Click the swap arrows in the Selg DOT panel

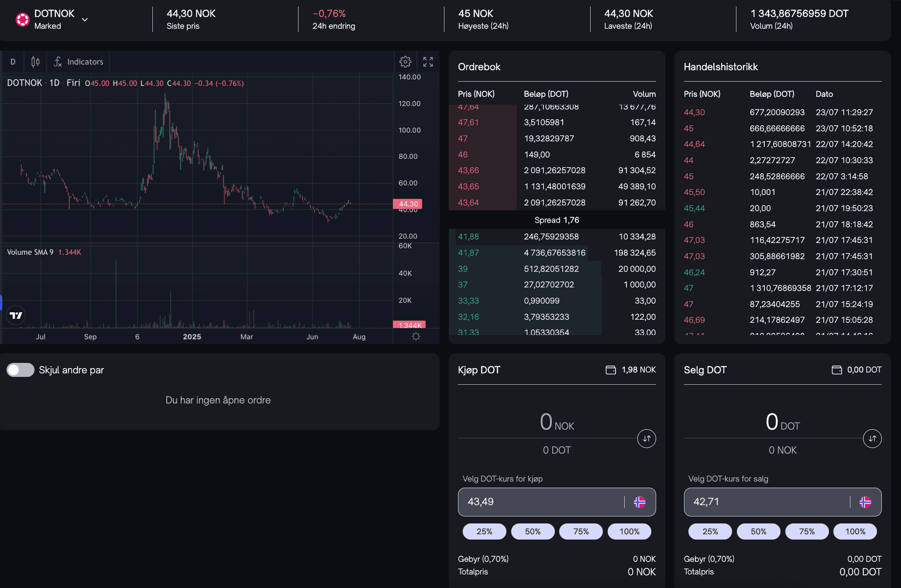(x=872, y=438)
